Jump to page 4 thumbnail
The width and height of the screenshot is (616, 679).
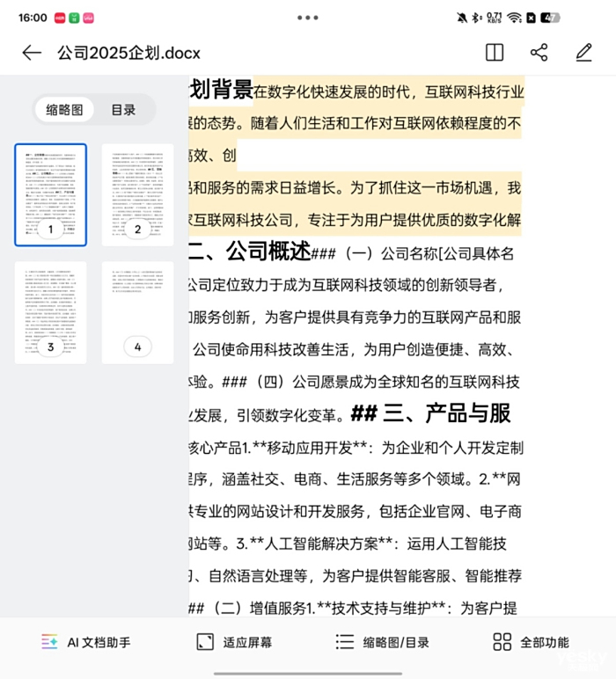(x=137, y=312)
